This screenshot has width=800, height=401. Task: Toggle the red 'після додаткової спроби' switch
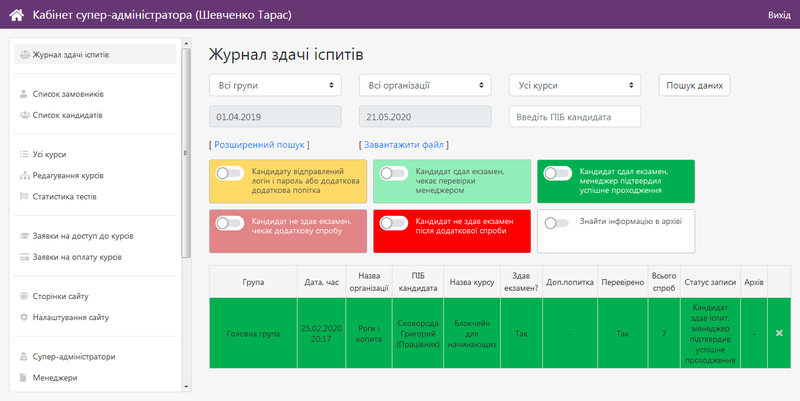coord(393,223)
